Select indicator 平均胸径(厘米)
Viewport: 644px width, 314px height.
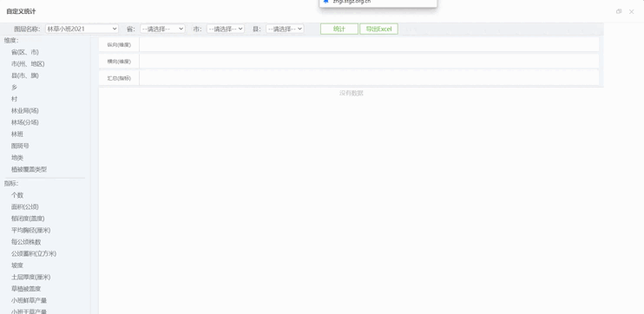pos(30,230)
